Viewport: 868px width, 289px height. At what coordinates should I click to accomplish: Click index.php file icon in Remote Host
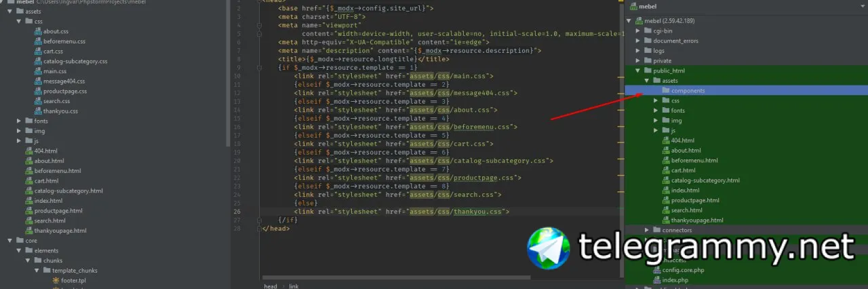656,280
